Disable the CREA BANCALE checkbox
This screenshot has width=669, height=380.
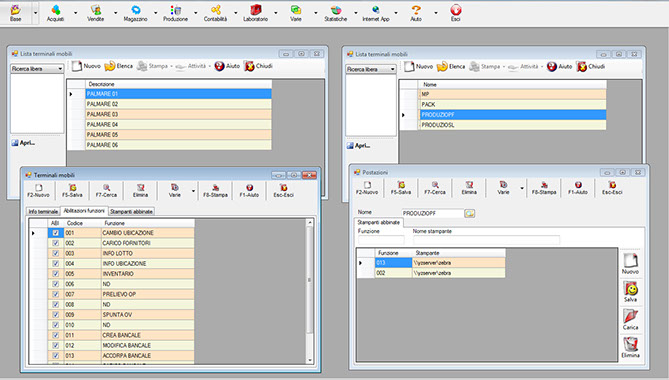(55, 335)
